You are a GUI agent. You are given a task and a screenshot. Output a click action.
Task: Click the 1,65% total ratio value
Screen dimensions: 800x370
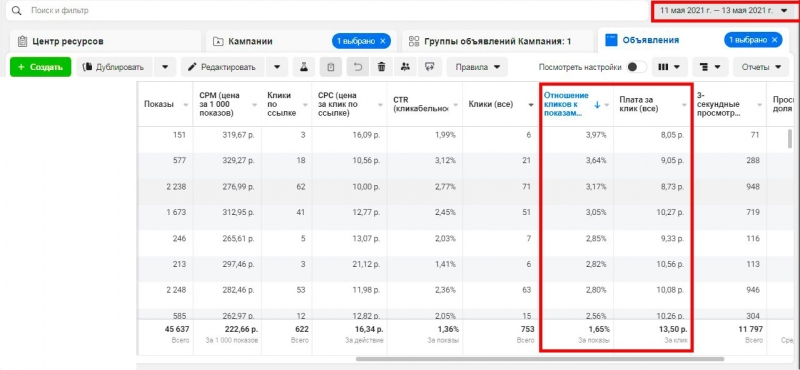point(599,329)
